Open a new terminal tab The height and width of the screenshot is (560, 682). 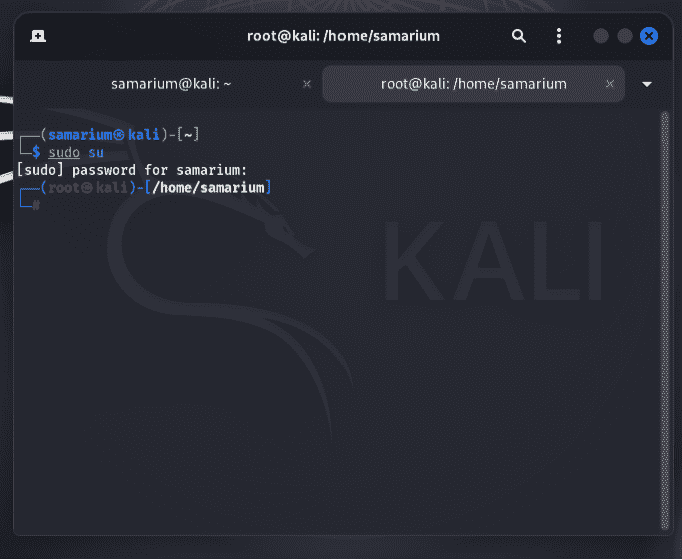click(38, 36)
